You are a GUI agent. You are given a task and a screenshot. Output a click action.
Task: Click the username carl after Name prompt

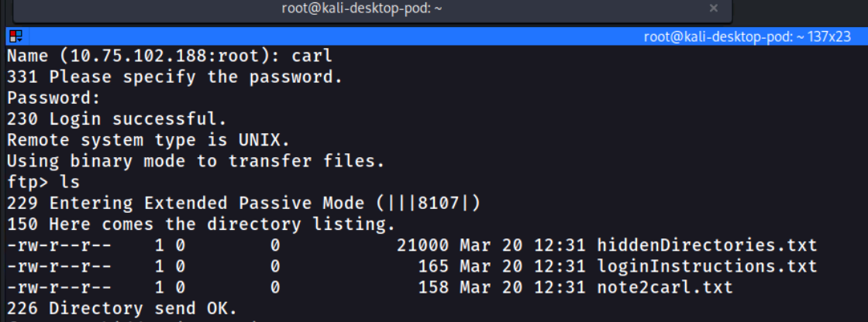coord(312,56)
